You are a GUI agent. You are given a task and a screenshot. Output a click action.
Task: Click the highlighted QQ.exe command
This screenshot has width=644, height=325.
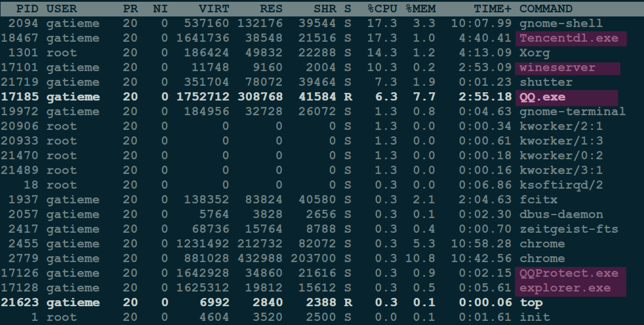pos(542,97)
